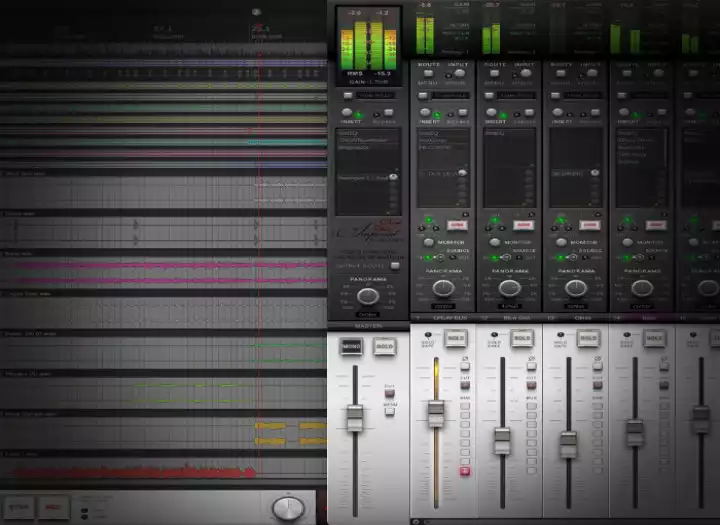The image size is (720, 525).
Task: Select the third insert slot on Master strip
Action: (x=367, y=148)
